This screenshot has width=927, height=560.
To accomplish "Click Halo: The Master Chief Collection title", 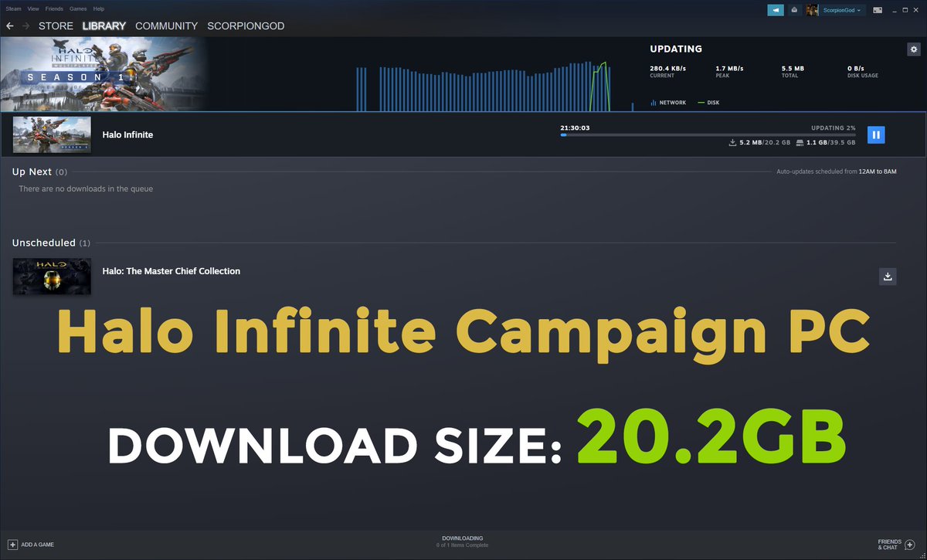I will (171, 271).
